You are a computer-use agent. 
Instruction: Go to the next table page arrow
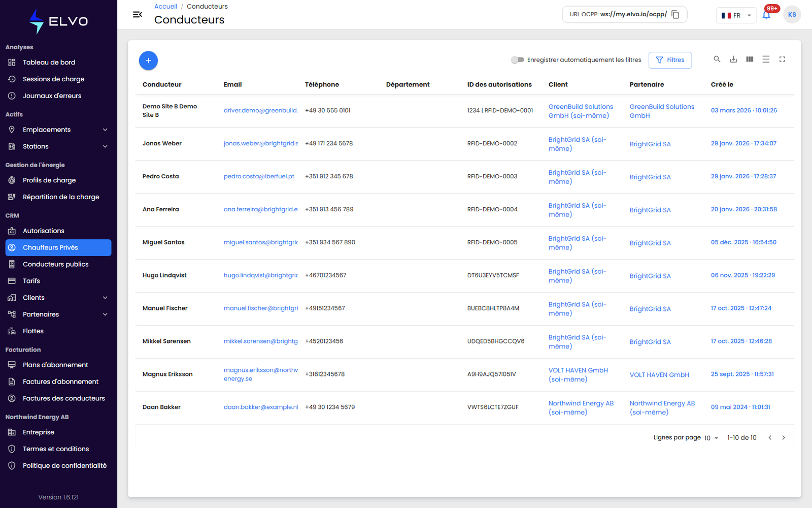pyautogui.click(x=784, y=437)
